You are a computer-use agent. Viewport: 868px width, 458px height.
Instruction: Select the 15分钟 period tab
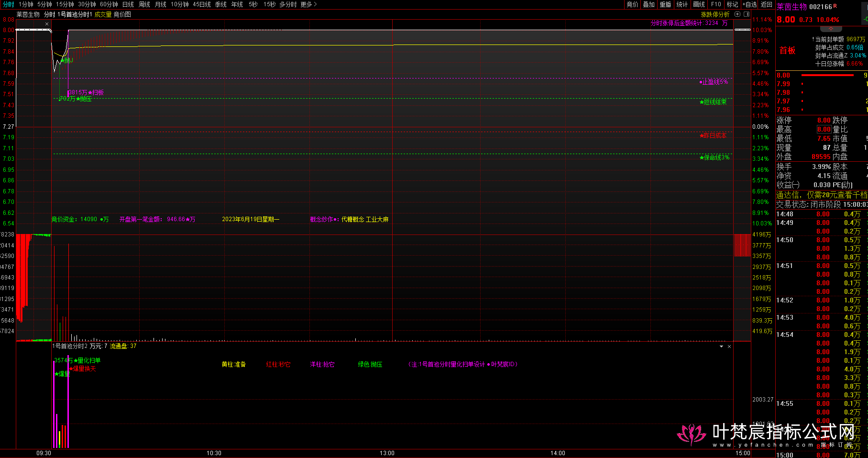[x=65, y=4]
